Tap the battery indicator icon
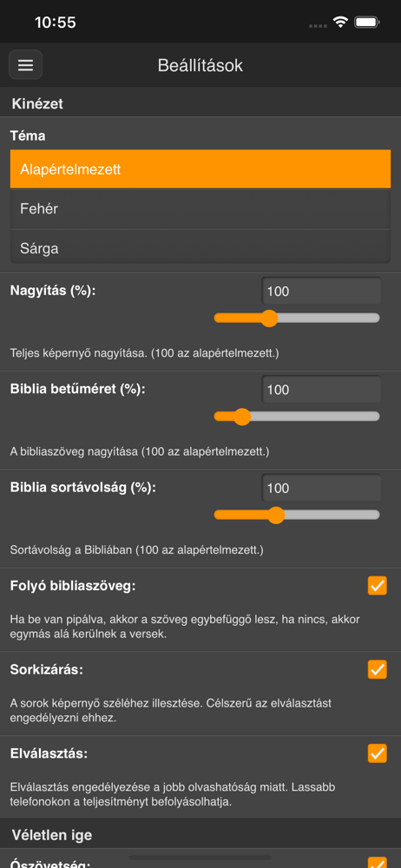401x868 pixels. [x=366, y=23]
